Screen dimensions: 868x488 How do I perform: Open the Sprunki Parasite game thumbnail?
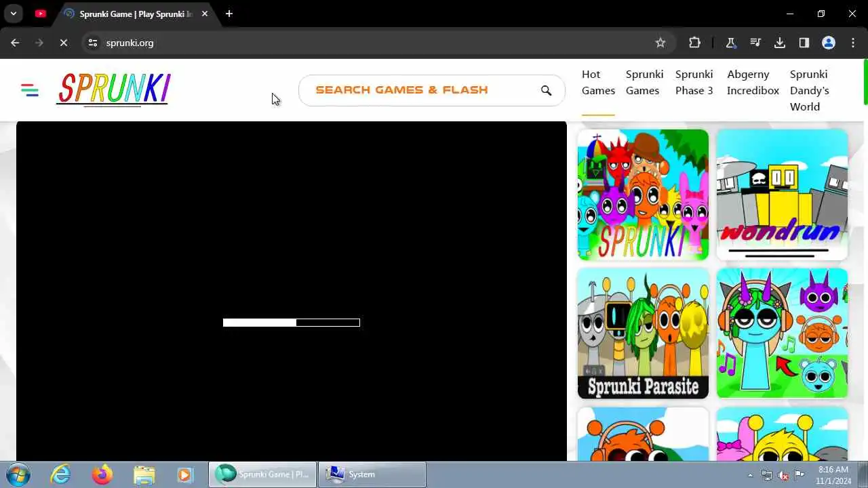643,333
